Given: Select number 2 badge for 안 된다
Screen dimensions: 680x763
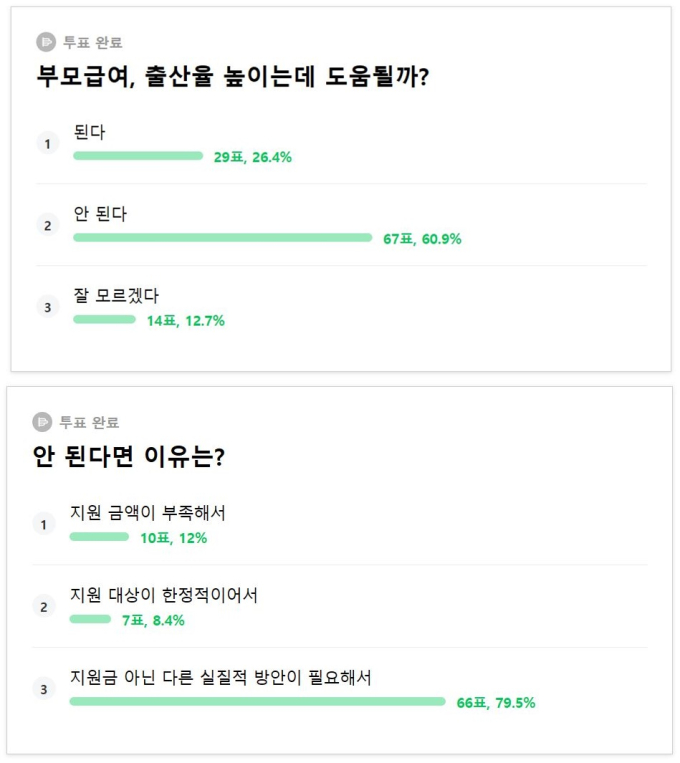Looking at the screenshot, I should tap(48, 225).
